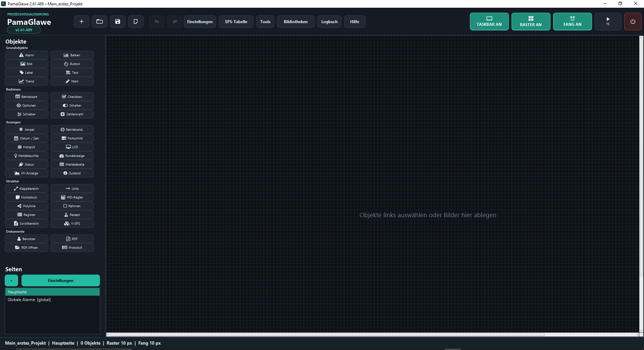The height and width of the screenshot is (350, 644).
Task: Add a new page with the Seiten plus button
Action: coord(11,280)
